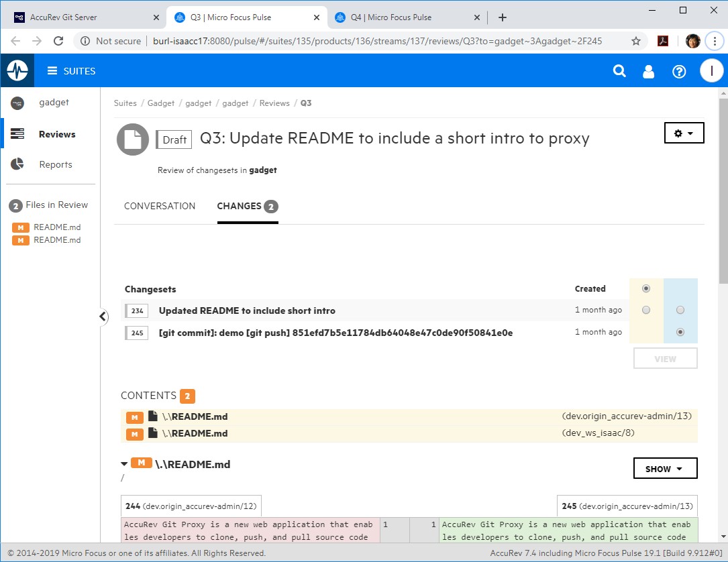Screen dimensions: 728x562
Task: Bookmark this page with the star icon
Action: pos(636,41)
